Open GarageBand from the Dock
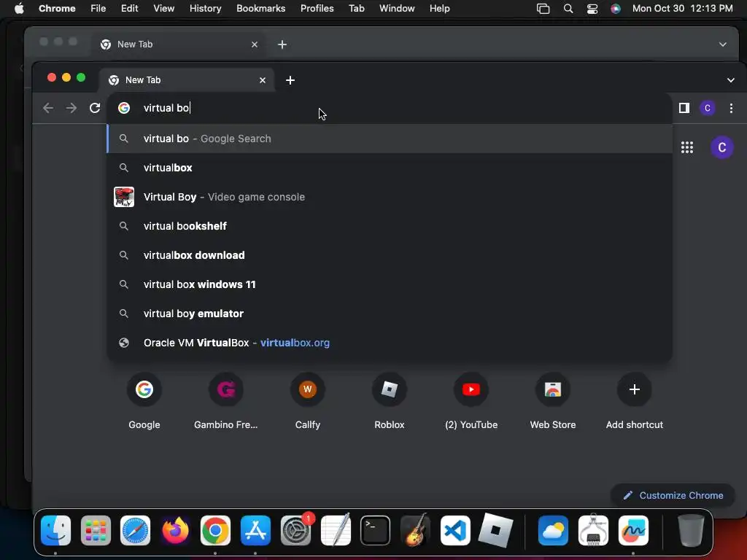The width and height of the screenshot is (747, 560). (x=415, y=530)
